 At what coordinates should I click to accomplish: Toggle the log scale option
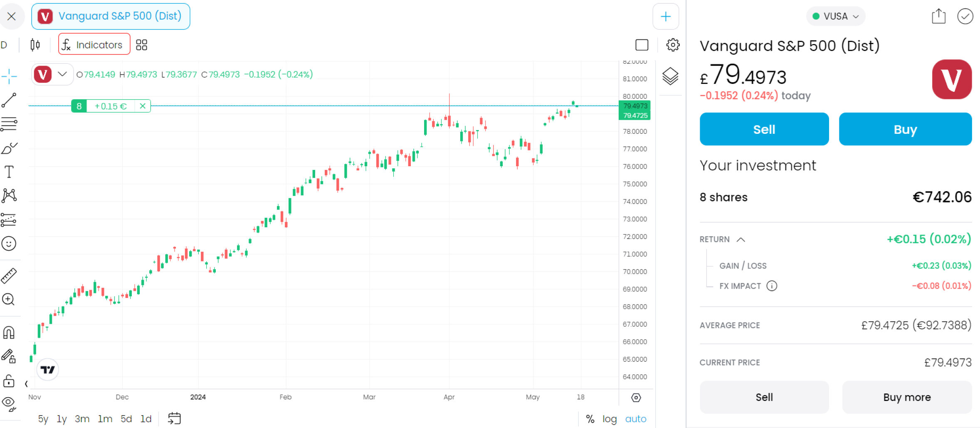pos(610,419)
